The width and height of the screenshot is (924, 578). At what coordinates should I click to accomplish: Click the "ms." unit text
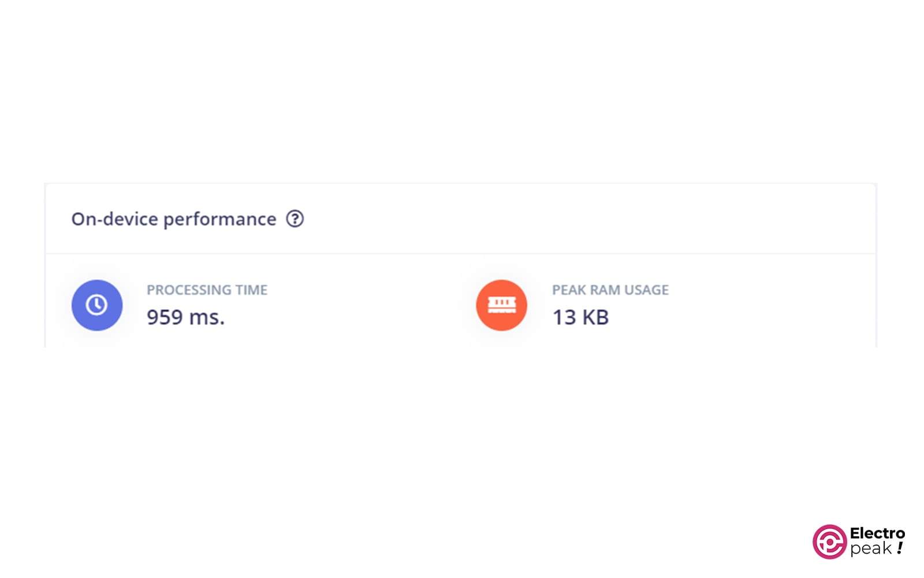[x=207, y=317]
